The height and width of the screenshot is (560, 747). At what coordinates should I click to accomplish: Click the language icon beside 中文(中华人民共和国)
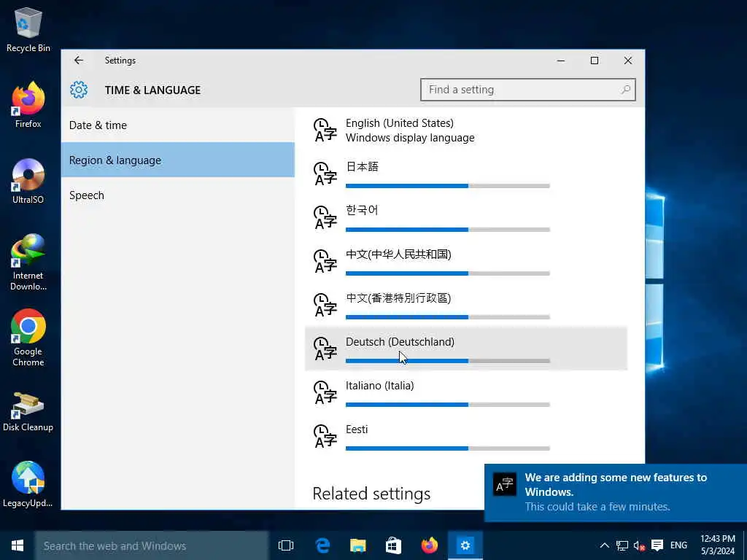(325, 262)
